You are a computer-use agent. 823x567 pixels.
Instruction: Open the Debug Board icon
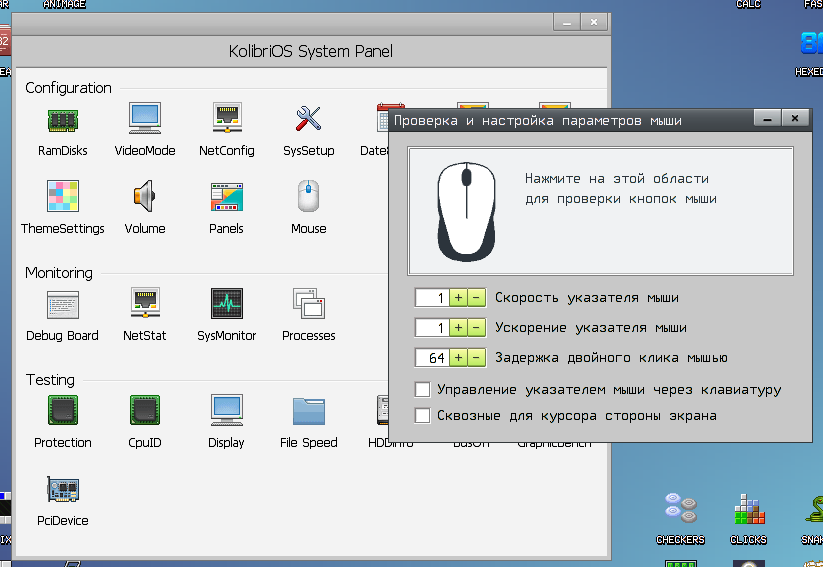click(63, 304)
